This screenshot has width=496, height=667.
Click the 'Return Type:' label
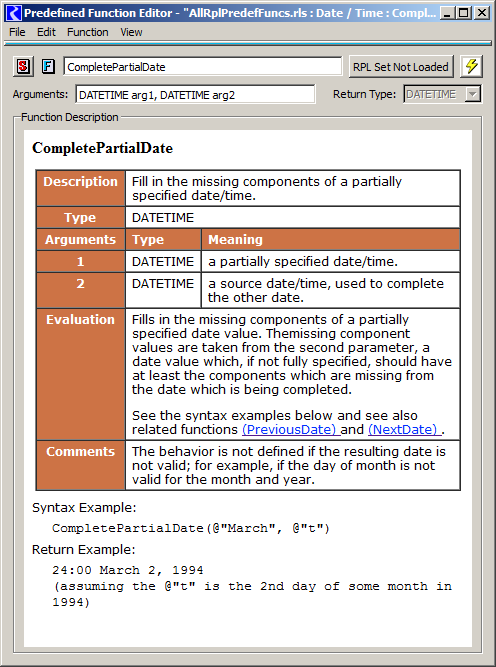[365, 94]
